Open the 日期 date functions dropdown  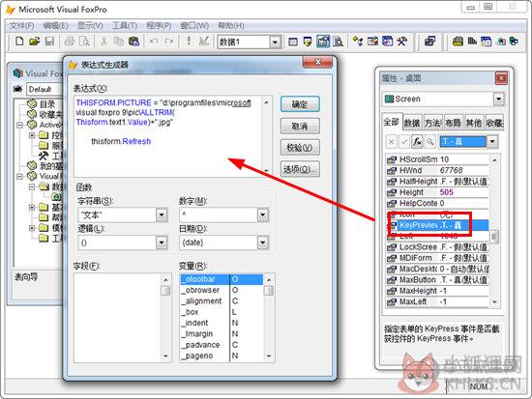pyautogui.click(x=262, y=242)
